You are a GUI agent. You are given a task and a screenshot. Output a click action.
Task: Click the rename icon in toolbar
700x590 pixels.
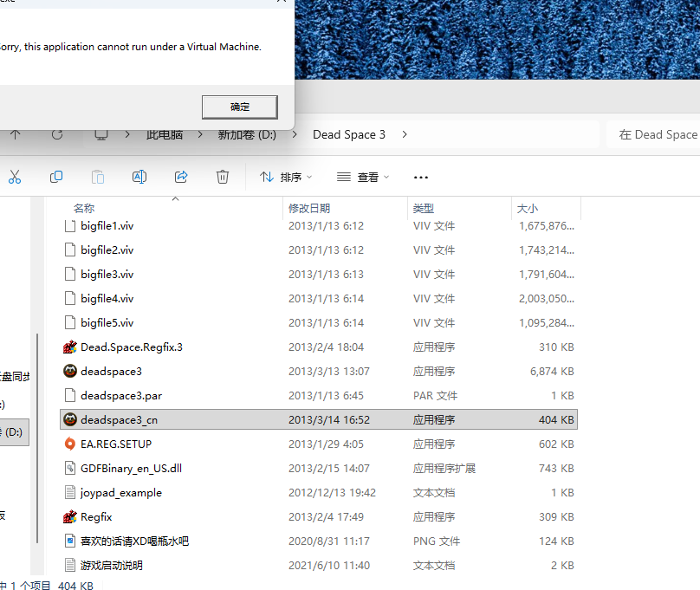point(139,177)
